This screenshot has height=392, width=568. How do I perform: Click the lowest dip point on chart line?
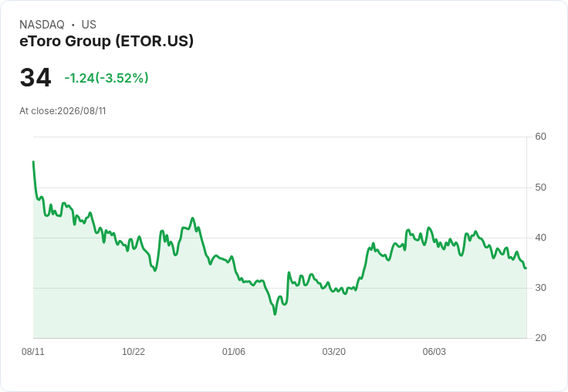pyautogui.click(x=275, y=314)
